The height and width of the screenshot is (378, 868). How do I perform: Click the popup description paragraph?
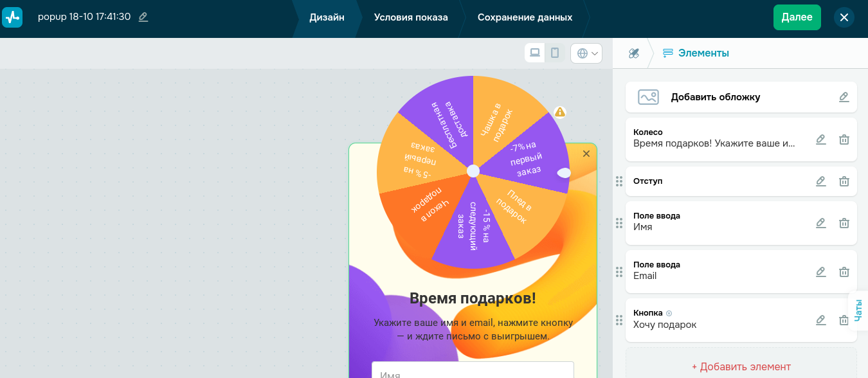tap(473, 329)
